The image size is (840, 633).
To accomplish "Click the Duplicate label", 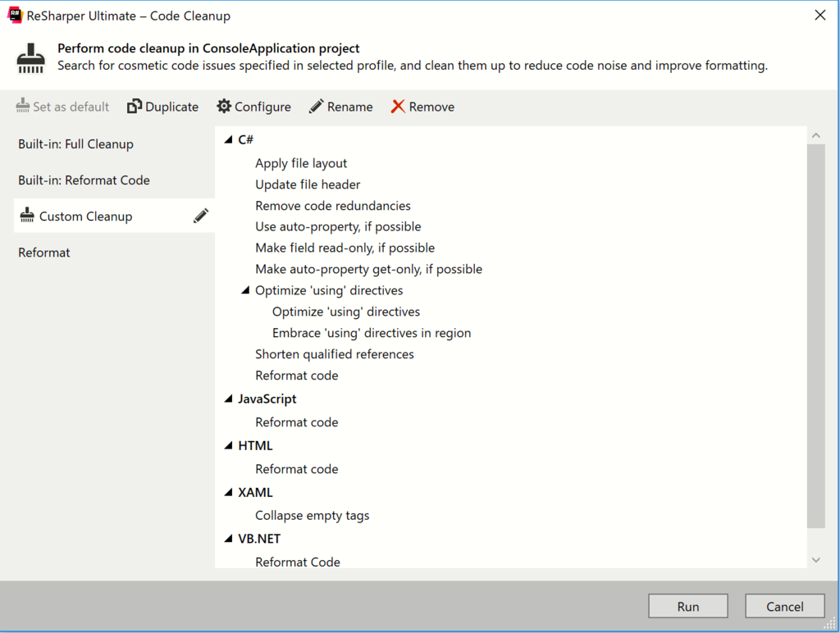I will pyautogui.click(x=172, y=107).
